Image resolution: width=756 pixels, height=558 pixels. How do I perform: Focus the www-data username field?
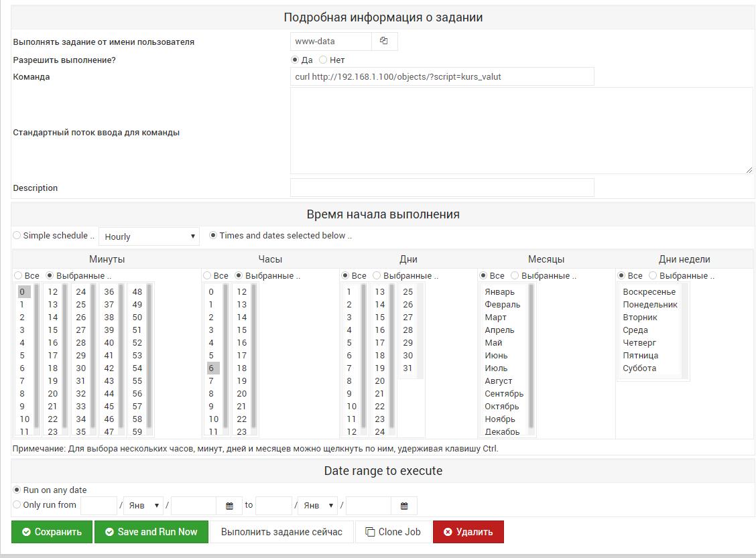[331, 42]
